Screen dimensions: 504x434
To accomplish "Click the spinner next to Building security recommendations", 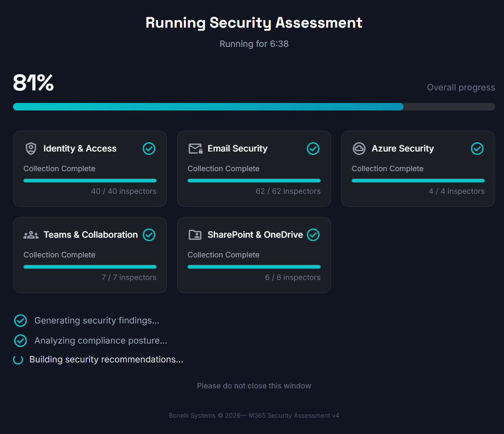I will click(18, 360).
